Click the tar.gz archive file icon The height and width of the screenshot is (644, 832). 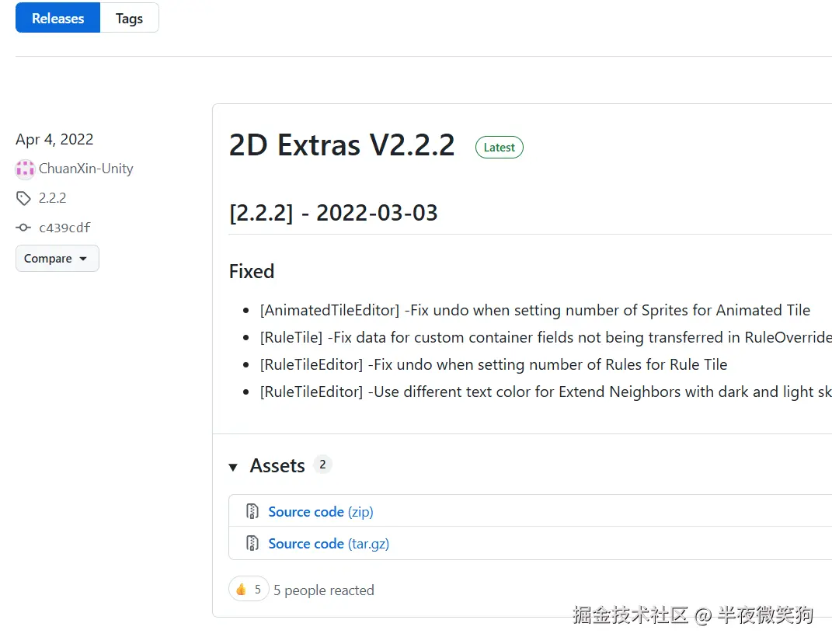[252, 543]
